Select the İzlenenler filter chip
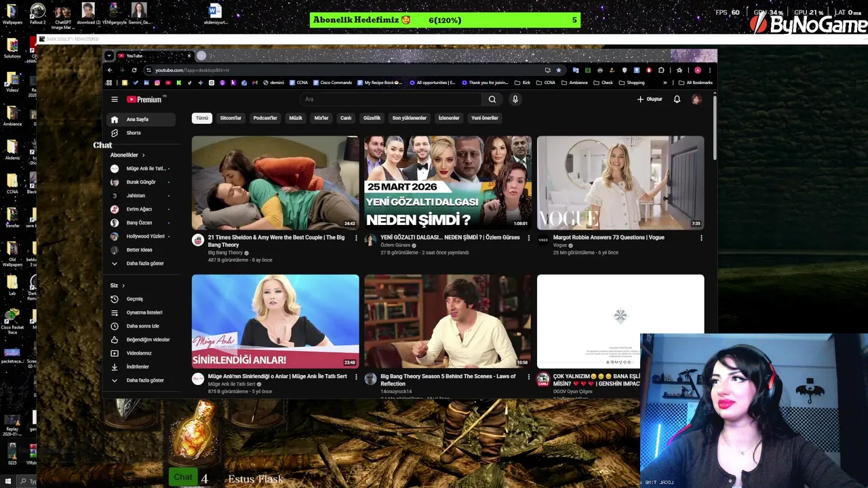The height and width of the screenshot is (488, 868). pos(449,118)
